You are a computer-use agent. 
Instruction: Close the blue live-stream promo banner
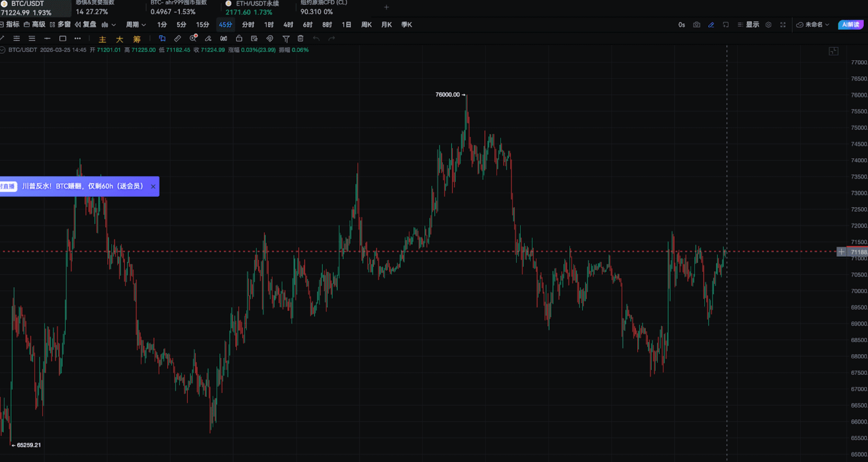tap(153, 187)
